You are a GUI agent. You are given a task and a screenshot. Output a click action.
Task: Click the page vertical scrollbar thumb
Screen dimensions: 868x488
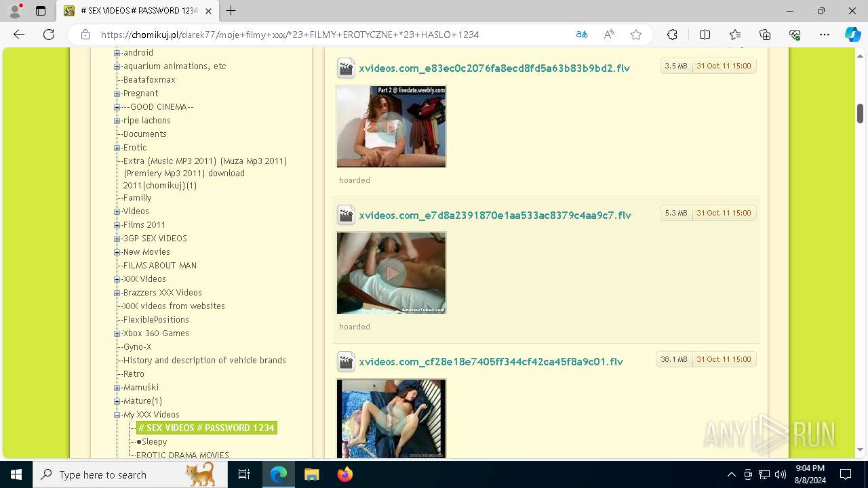click(861, 113)
